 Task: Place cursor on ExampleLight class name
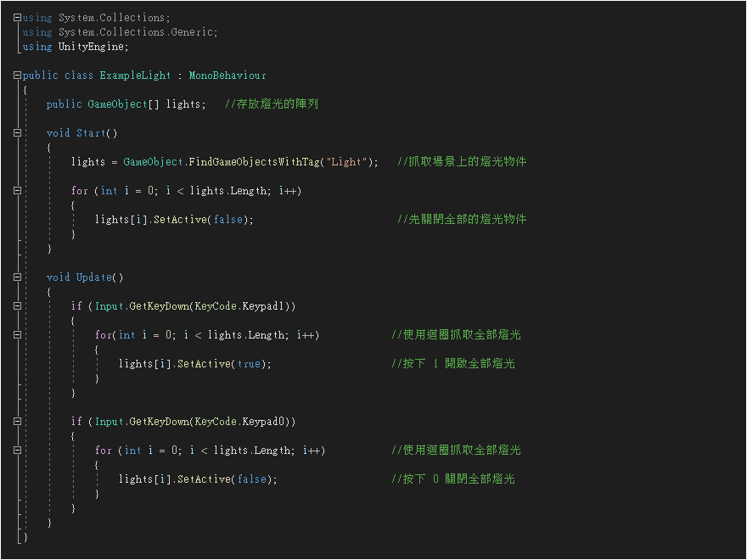[135, 76]
